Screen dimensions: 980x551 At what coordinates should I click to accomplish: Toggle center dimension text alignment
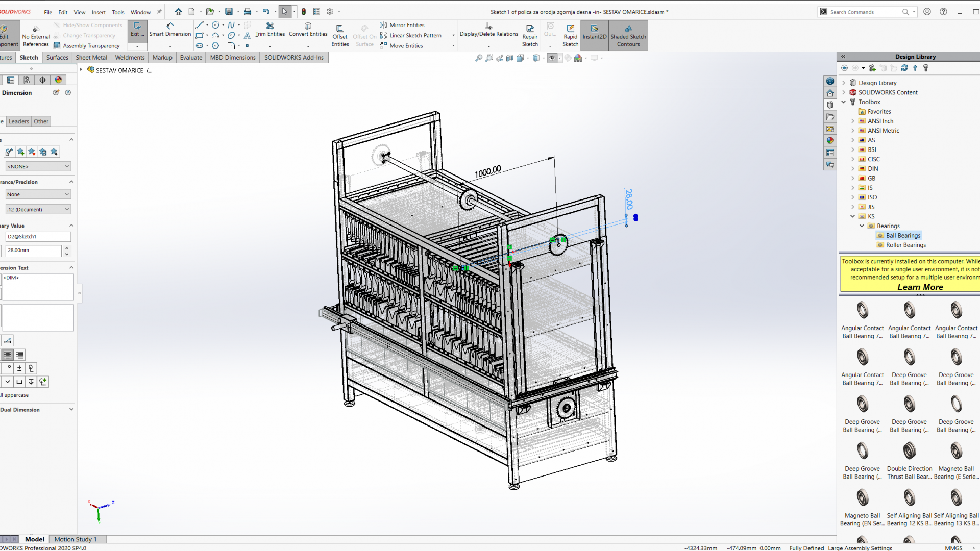tap(8, 355)
